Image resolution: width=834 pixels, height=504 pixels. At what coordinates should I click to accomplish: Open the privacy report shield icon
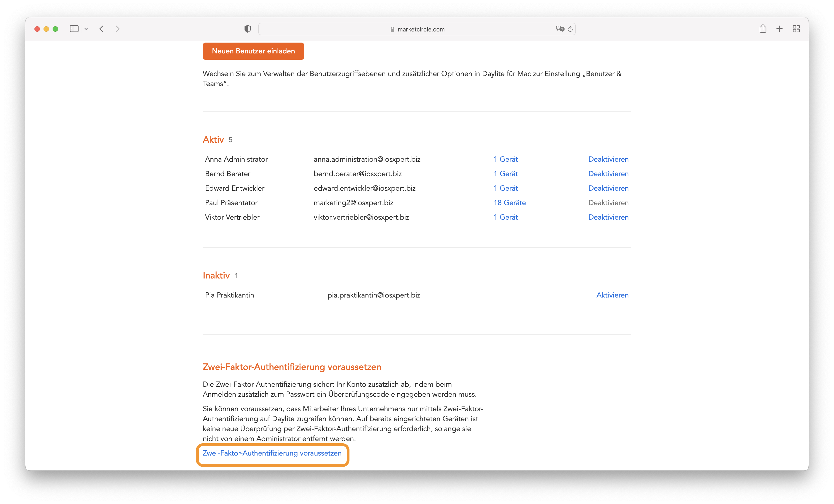[247, 29]
